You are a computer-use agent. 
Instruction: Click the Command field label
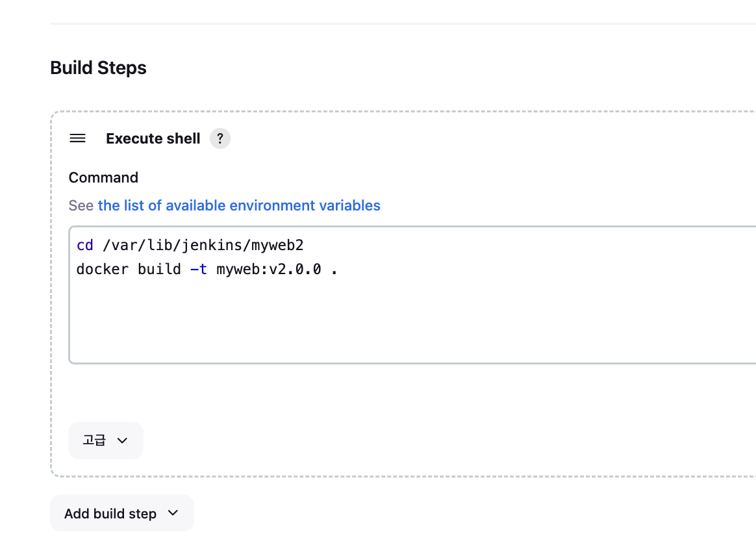[x=103, y=177]
